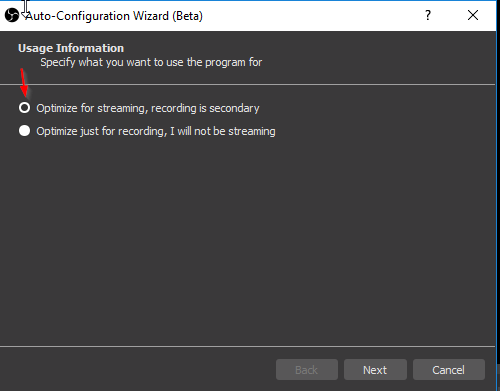Select the Optimize just for recording radio button
The image size is (500, 391).
point(24,131)
